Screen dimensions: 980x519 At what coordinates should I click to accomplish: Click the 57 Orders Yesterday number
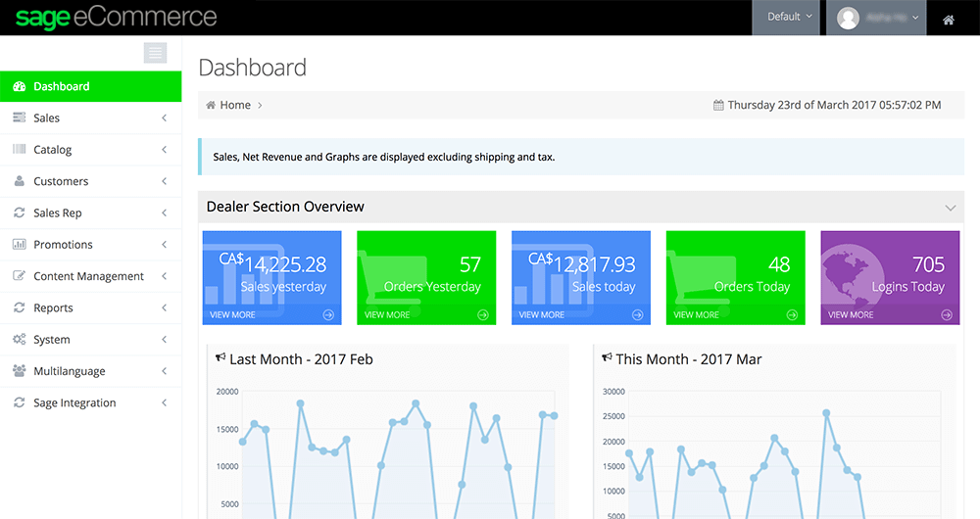(470, 264)
